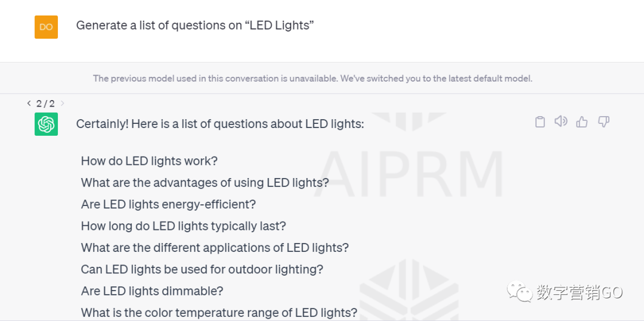Go to the next response version arrow
This screenshot has height=321, width=644.
[63, 103]
